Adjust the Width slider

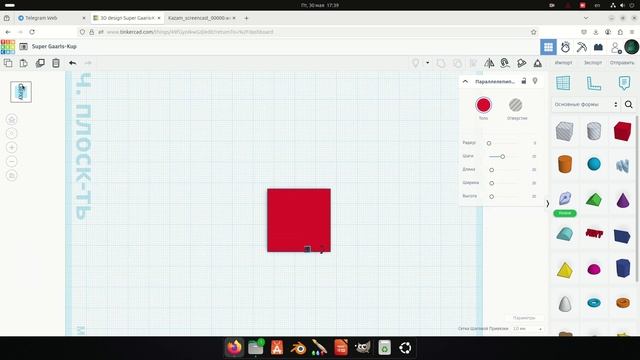click(504, 183)
